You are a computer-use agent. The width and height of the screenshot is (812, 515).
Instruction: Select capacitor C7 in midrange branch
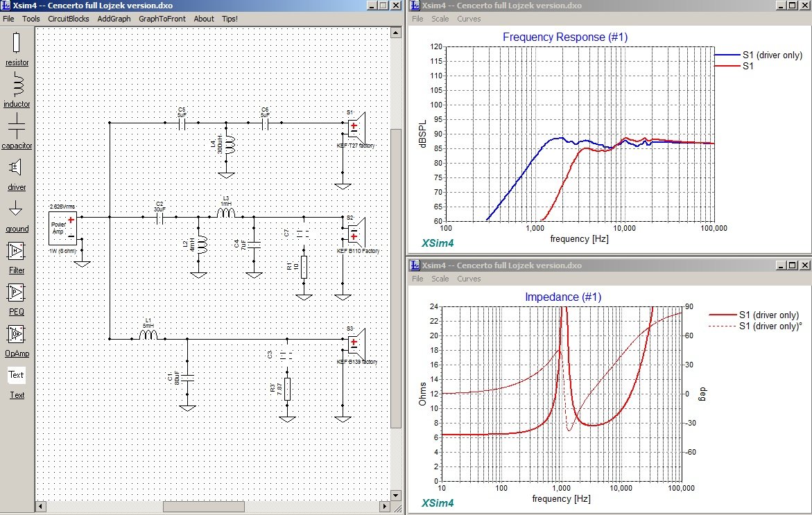pos(304,234)
